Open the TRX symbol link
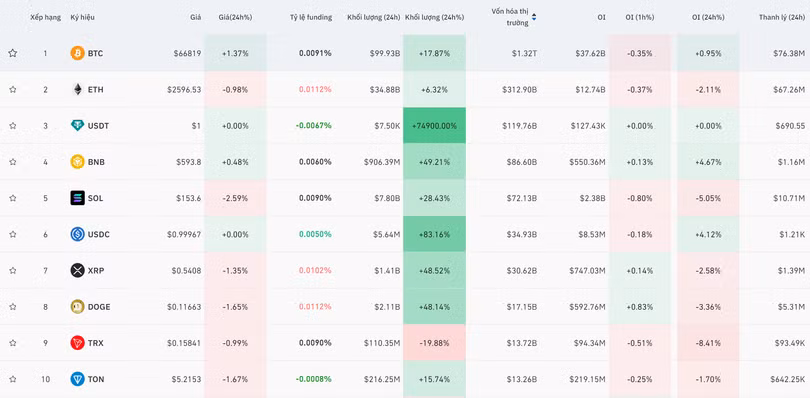 (x=96, y=343)
